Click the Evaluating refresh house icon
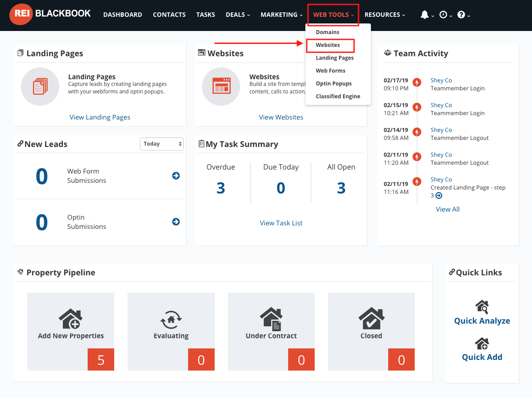 point(171,319)
